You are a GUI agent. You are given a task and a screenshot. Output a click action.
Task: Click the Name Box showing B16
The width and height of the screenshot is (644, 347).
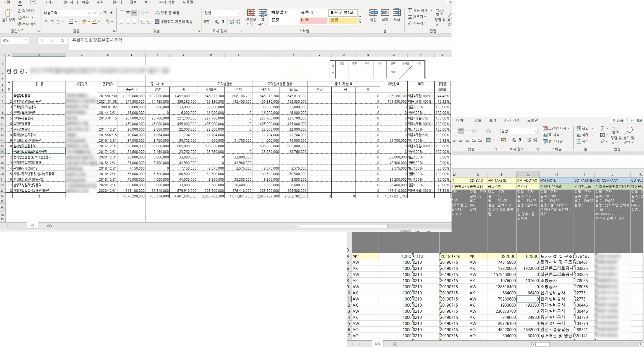[14, 40]
